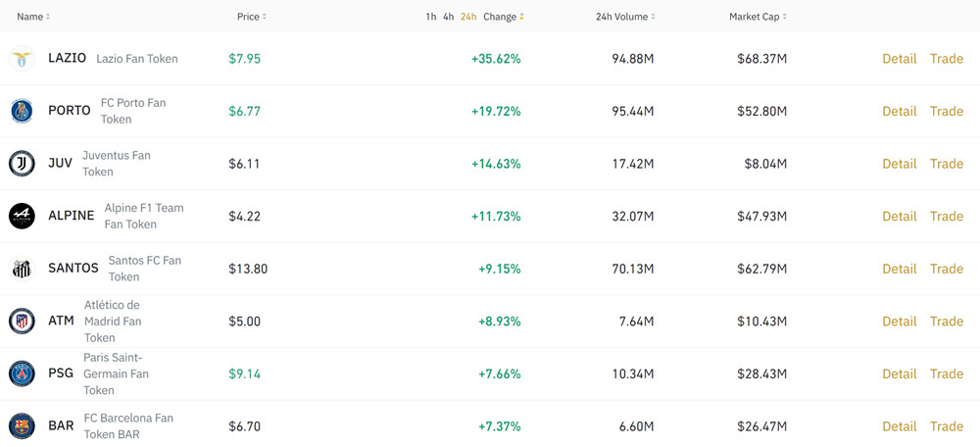The height and width of the screenshot is (447, 980).
Task: Click the FC Barcelona crest icon
Action: [x=22, y=426]
